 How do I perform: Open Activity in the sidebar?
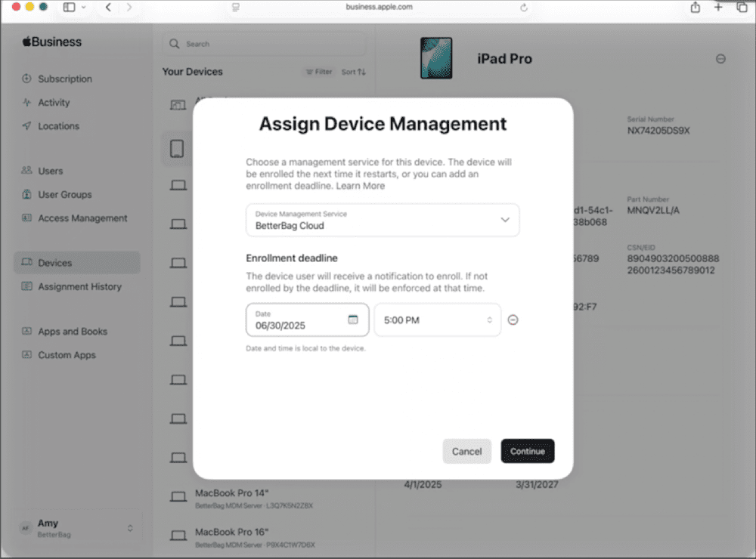pos(54,102)
